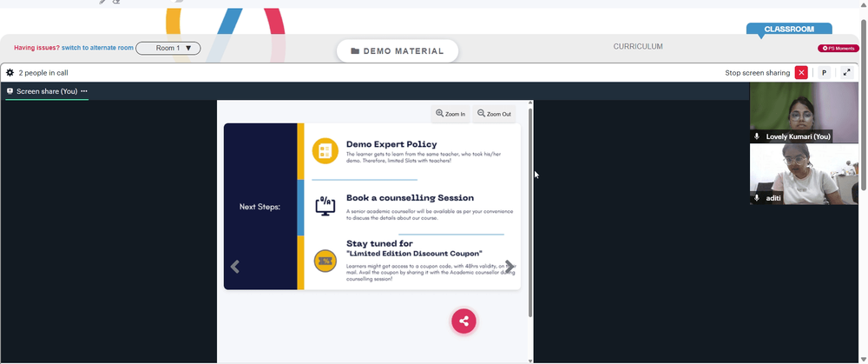Open call settings gear icon

(10, 73)
